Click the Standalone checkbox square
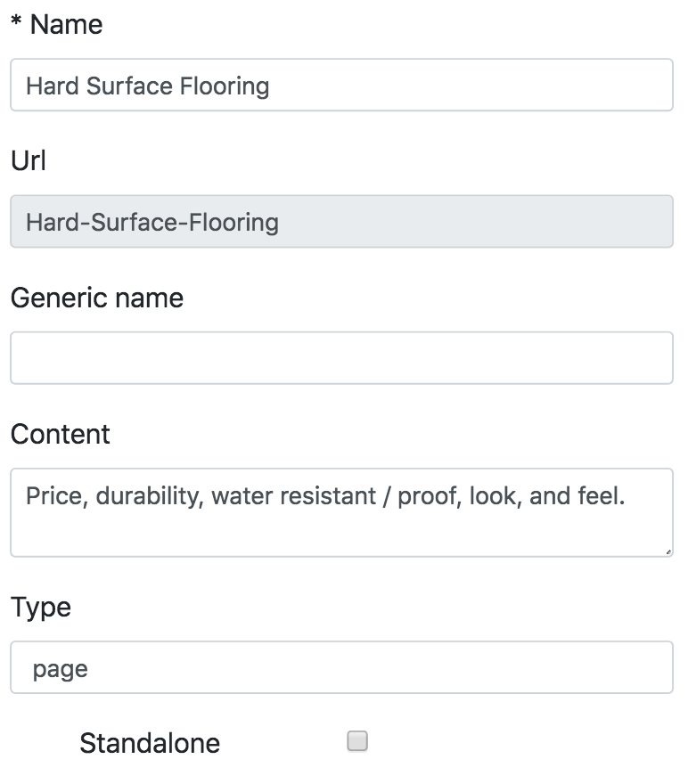688x784 pixels. 356,739
